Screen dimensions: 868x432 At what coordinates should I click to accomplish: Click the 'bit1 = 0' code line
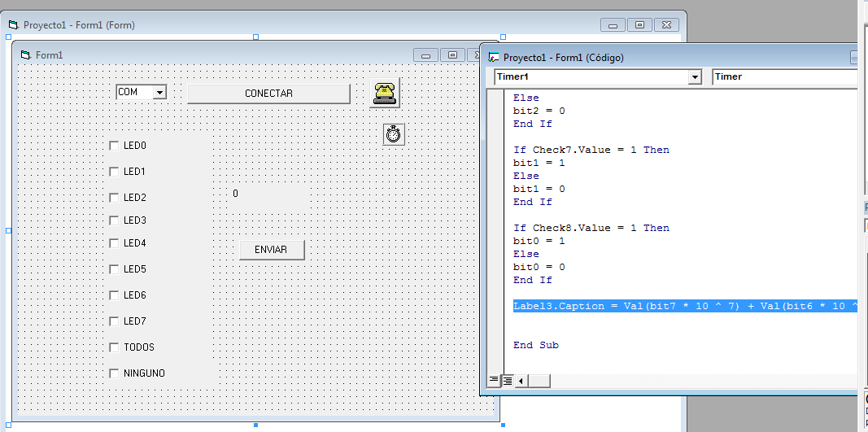(539, 189)
